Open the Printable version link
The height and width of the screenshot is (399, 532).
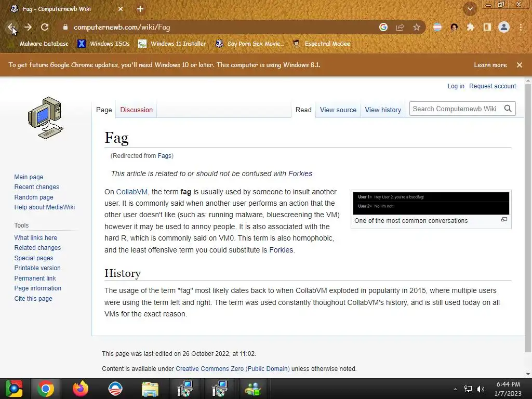(x=37, y=268)
